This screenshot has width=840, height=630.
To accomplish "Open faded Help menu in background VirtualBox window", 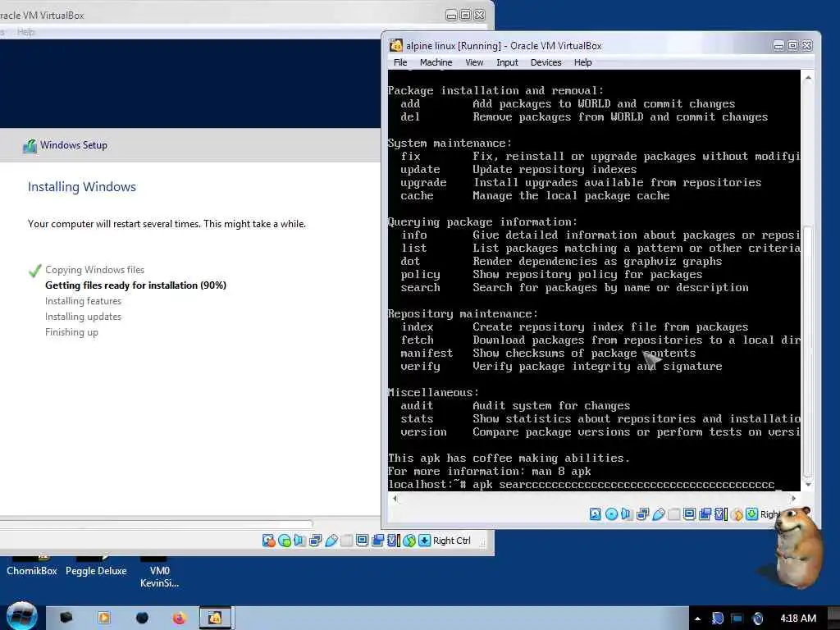I will click(x=25, y=32).
